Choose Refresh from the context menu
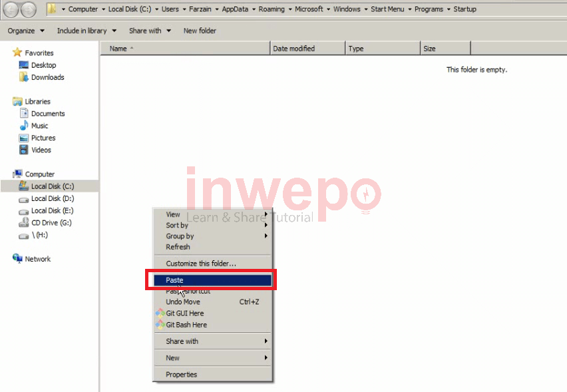 pos(212,247)
